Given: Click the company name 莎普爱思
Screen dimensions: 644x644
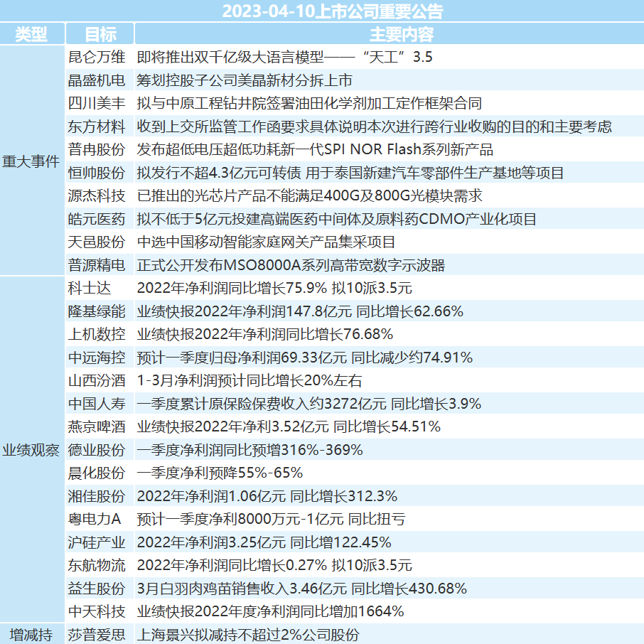Looking at the screenshot, I should coord(97,635).
